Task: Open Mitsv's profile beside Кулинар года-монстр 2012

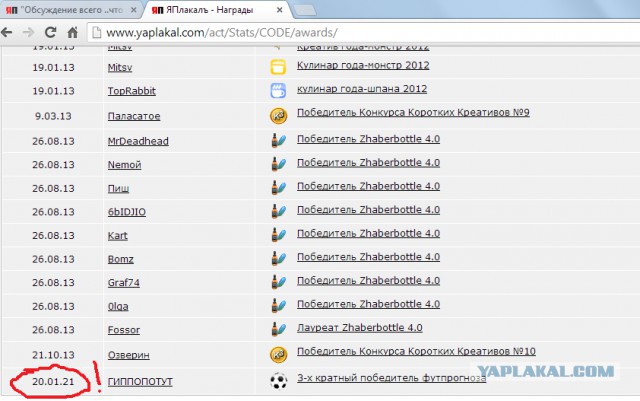Action: tap(120, 67)
